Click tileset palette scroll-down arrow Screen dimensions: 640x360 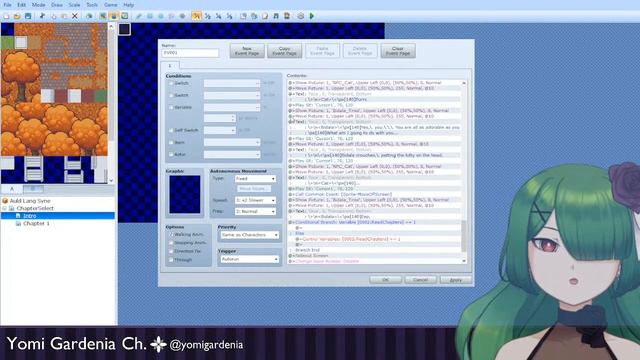[111, 180]
